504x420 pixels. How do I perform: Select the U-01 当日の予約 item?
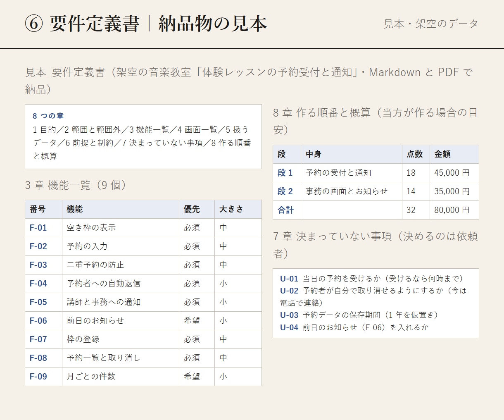tap(372, 279)
